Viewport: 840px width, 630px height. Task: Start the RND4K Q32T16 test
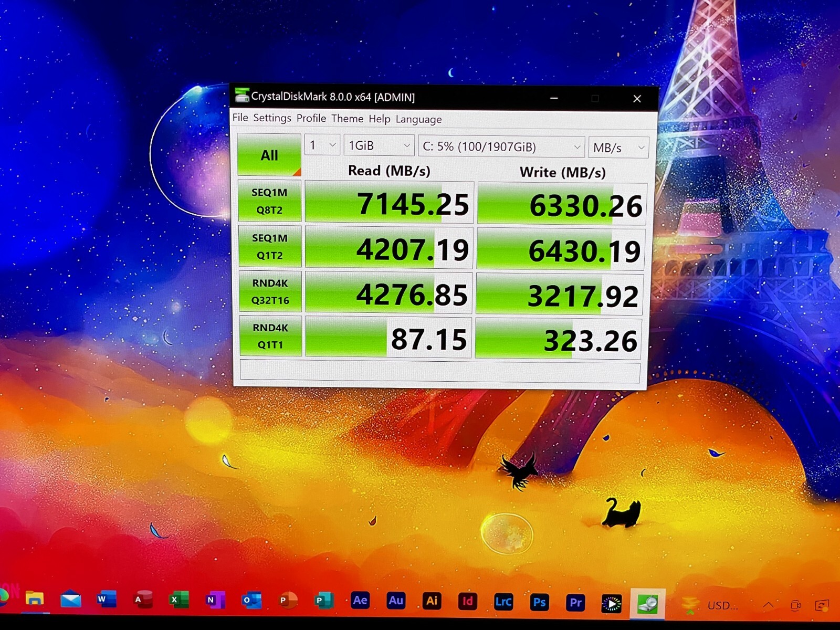(270, 291)
